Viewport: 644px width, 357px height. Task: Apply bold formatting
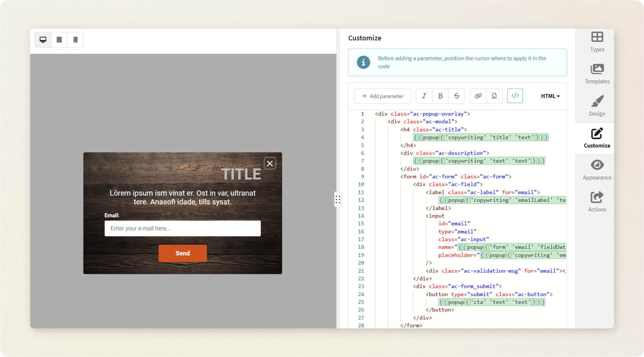pyautogui.click(x=440, y=96)
